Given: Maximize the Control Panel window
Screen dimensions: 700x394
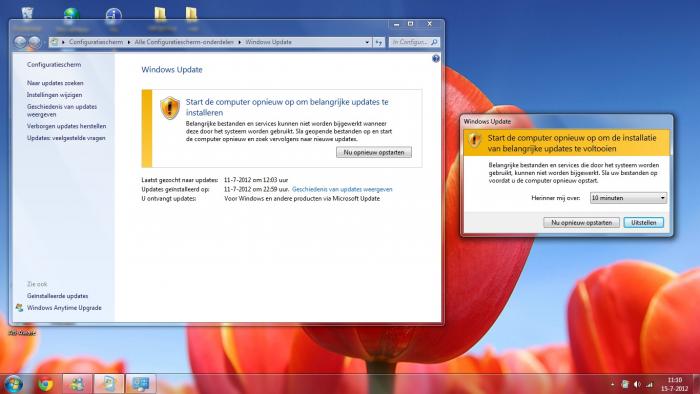Looking at the screenshot, I should [411, 24].
